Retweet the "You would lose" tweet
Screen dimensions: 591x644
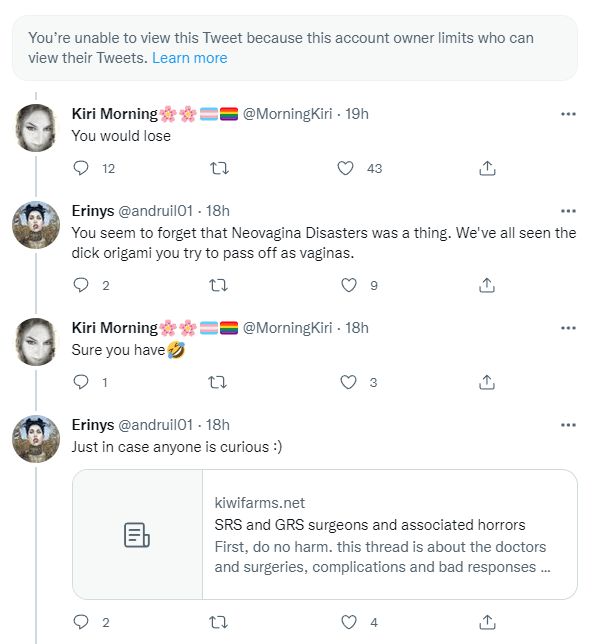tap(219, 168)
